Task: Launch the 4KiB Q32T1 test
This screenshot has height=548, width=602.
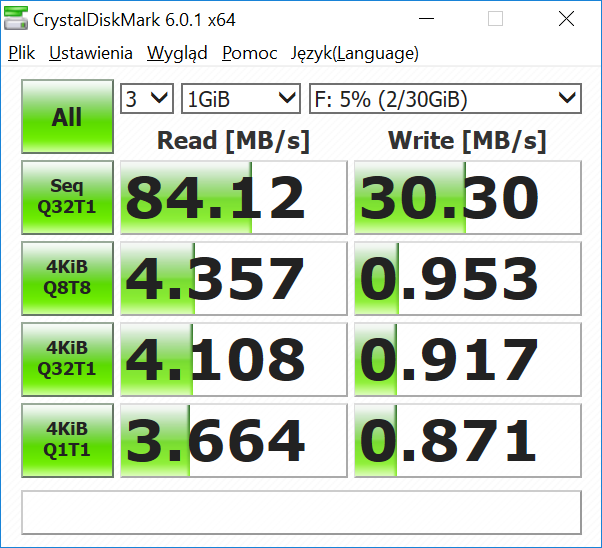Action: pyautogui.click(x=67, y=359)
